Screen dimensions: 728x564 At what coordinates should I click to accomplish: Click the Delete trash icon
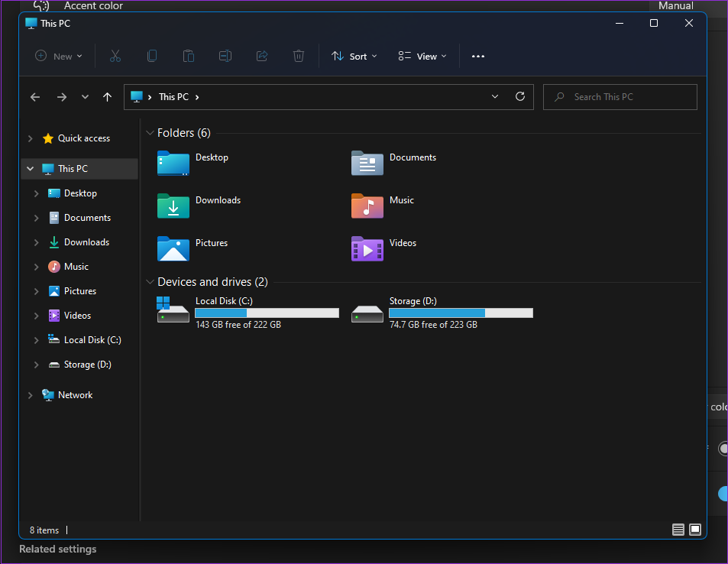coord(299,56)
